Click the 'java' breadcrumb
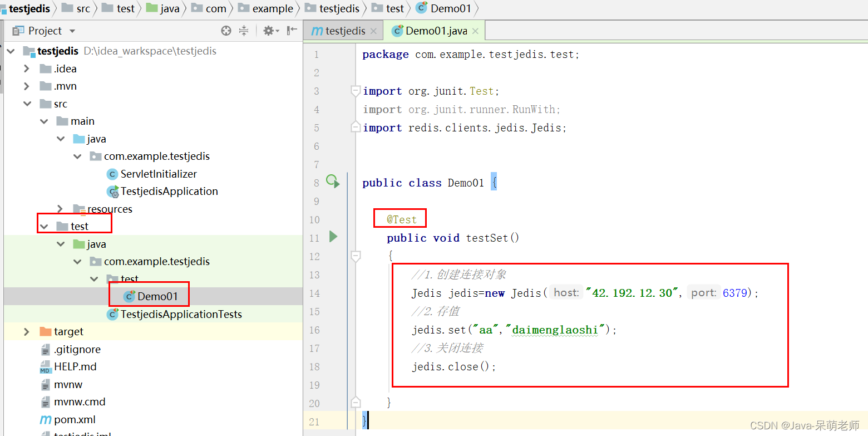The width and height of the screenshot is (868, 436). [x=170, y=8]
